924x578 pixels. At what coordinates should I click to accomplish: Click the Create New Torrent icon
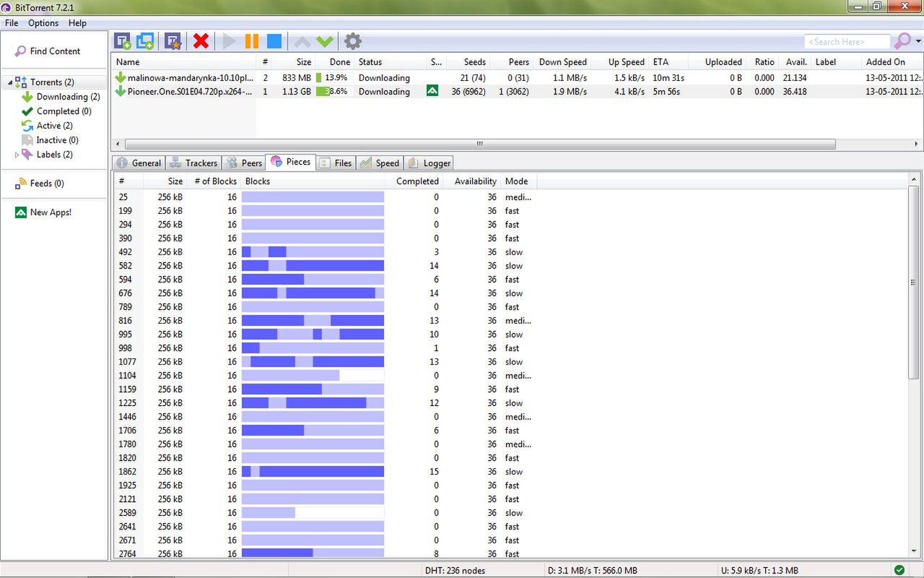[173, 41]
